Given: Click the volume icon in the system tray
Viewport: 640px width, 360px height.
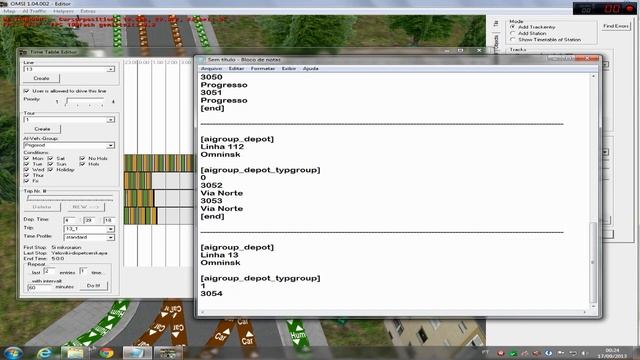Looking at the screenshot, I should click(x=584, y=353).
